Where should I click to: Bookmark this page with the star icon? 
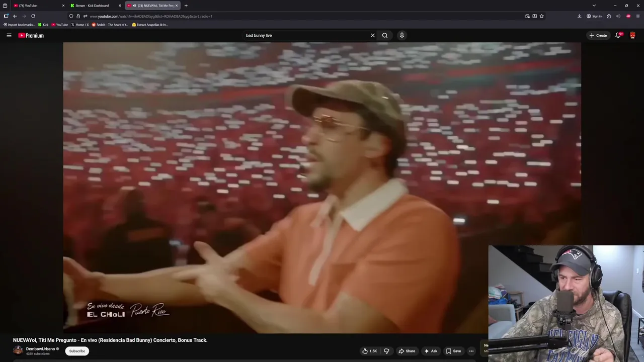click(542, 16)
